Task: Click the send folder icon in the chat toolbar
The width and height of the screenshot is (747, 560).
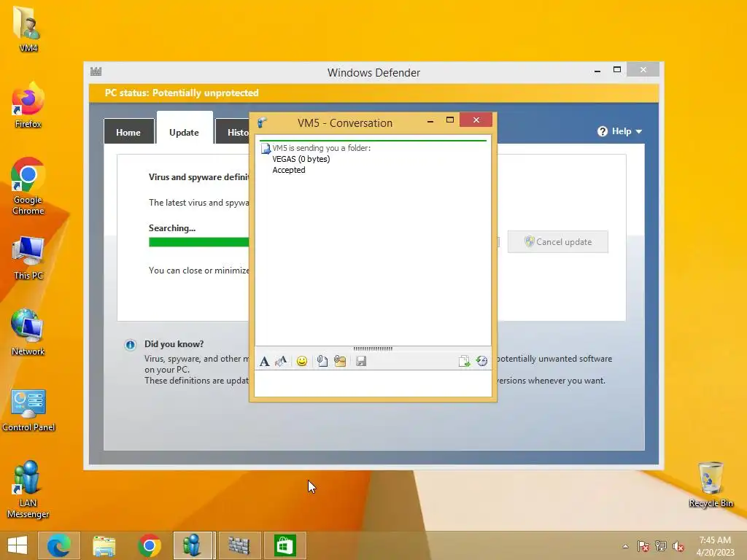Action: coord(340,362)
